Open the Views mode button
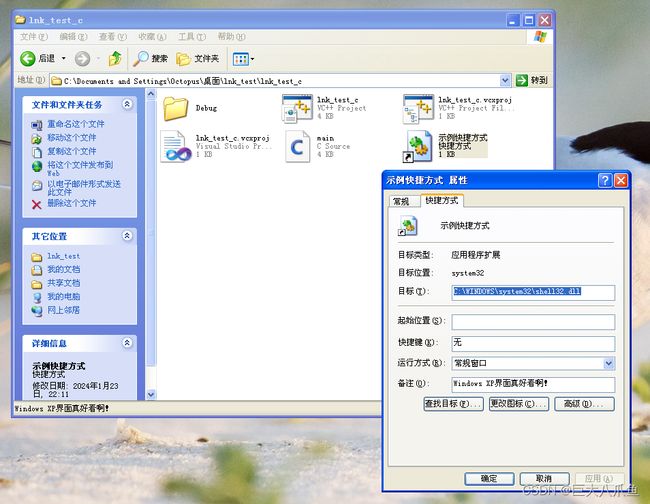The width and height of the screenshot is (650, 504). pyautogui.click(x=243, y=59)
